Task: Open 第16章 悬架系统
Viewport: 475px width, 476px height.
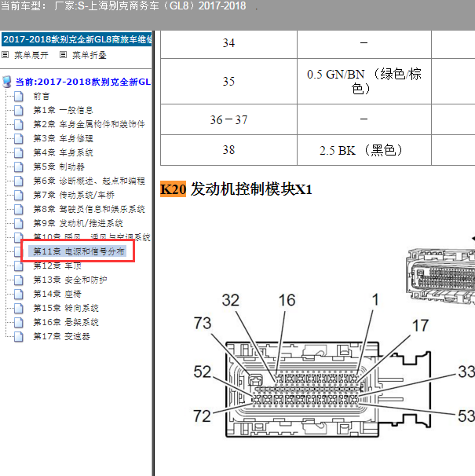Action: coord(66,322)
